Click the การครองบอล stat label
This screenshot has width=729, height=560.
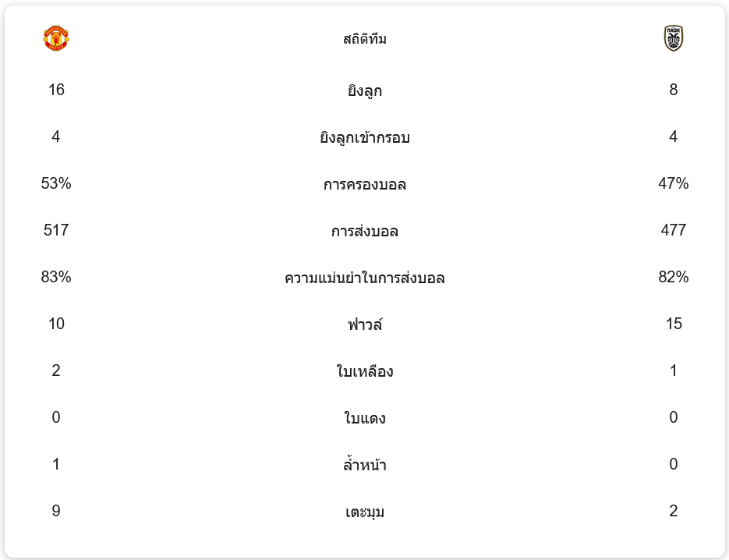pyautogui.click(x=365, y=184)
